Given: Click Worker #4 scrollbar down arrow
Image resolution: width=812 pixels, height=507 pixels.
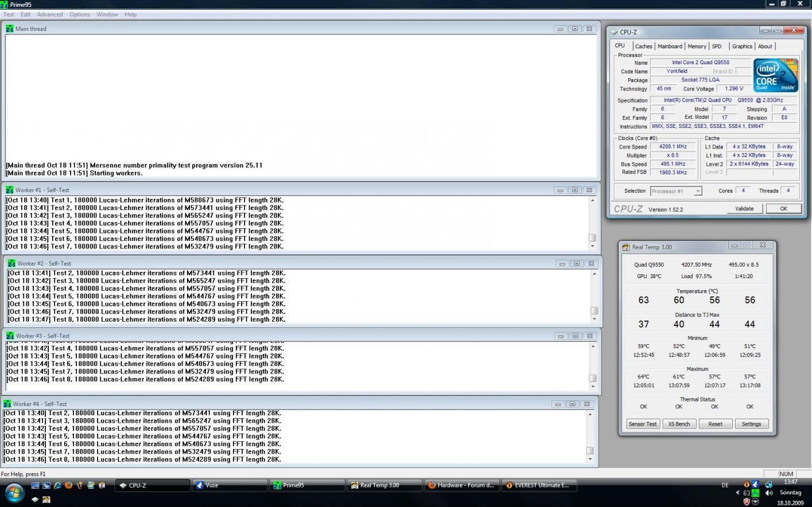Looking at the screenshot, I should pyautogui.click(x=590, y=459).
